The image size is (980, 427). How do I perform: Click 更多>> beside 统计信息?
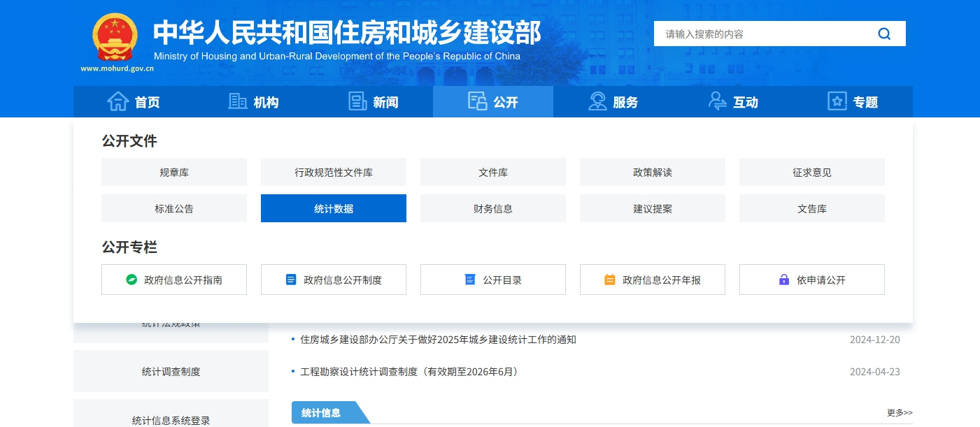[x=900, y=412]
